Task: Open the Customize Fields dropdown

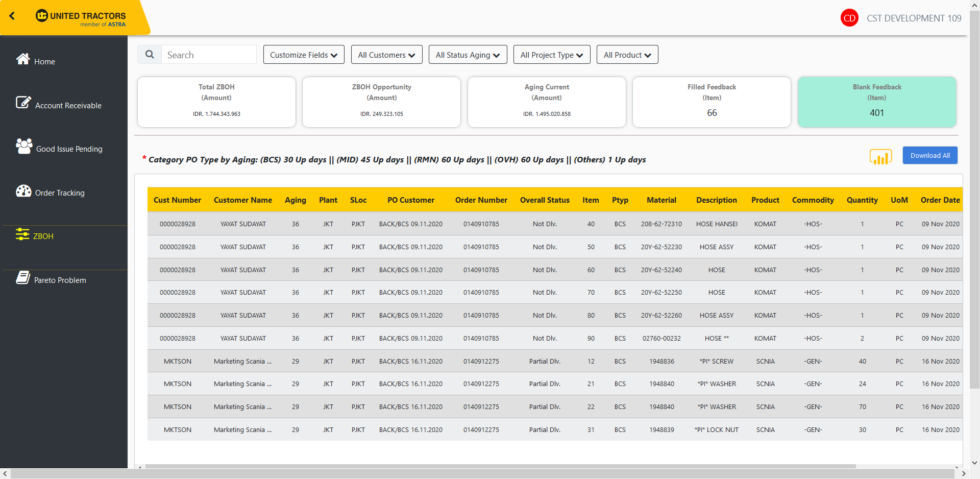Action: [x=304, y=55]
